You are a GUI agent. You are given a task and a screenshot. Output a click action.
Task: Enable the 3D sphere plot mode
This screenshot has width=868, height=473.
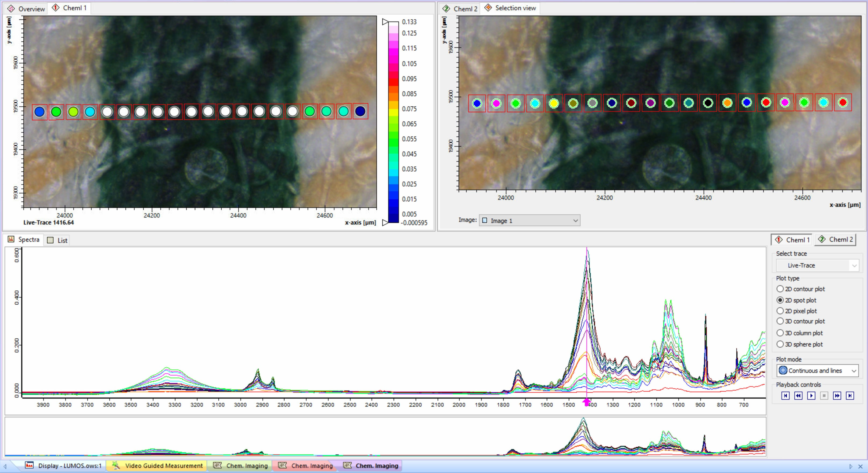pyautogui.click(x=780, y=344)
